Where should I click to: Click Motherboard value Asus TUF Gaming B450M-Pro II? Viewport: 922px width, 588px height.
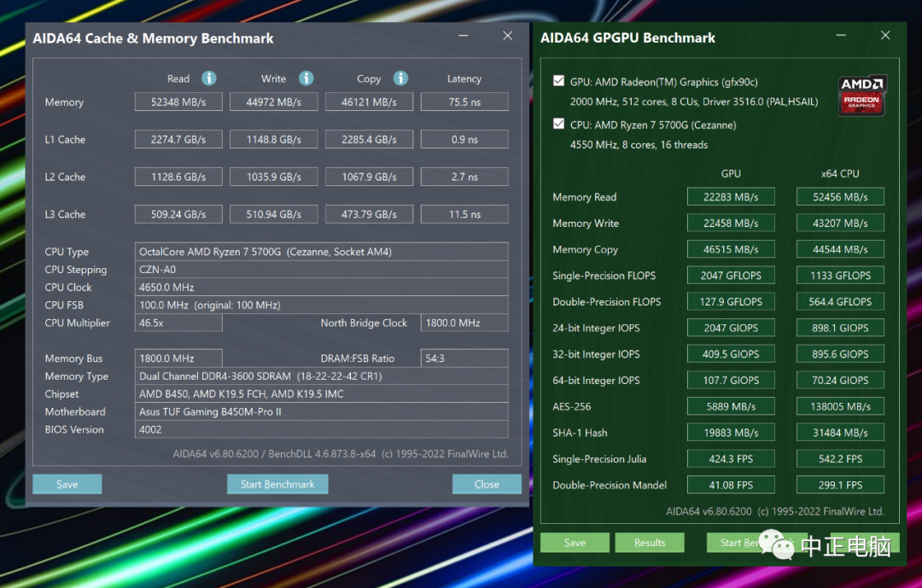pos(322,411)
